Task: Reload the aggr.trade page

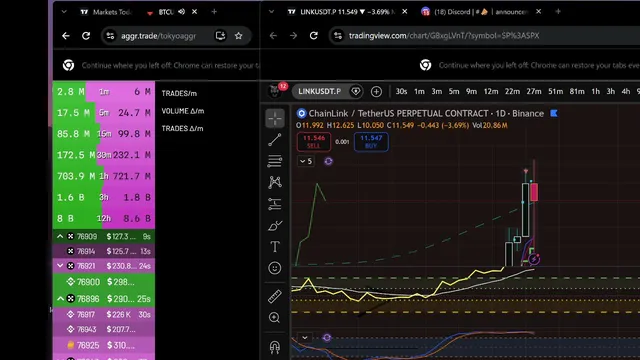Action: click(x=86, y=36)
